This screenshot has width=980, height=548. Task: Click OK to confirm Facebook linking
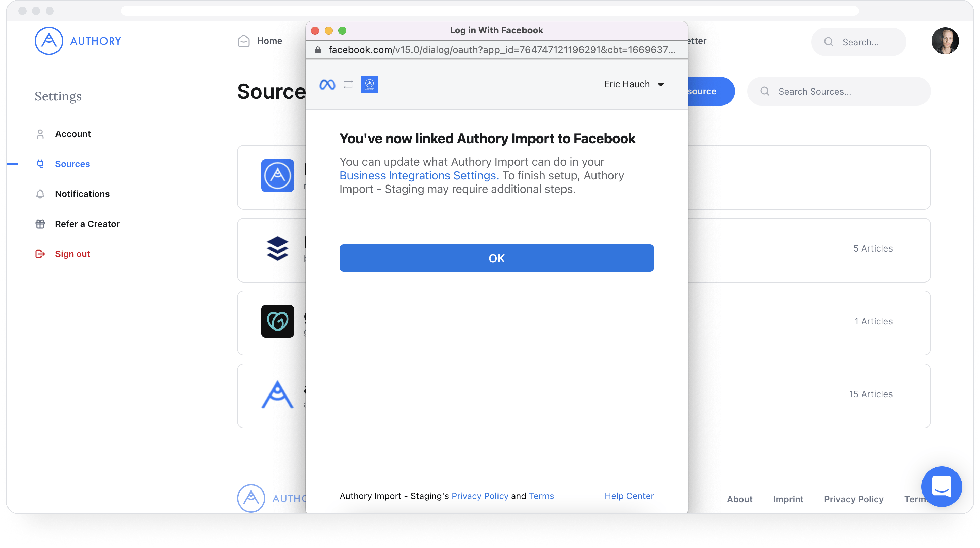point(497,258)
